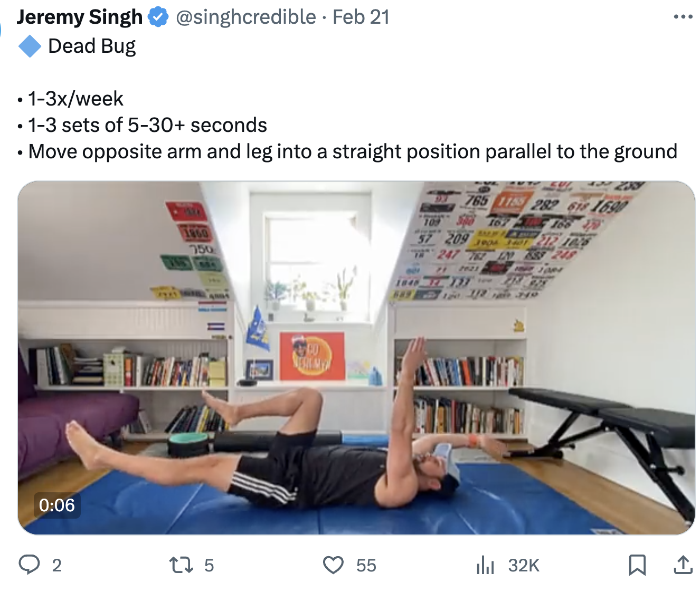Open the view analytics bar chart icon
The height and width of the screenshot is (592, 700).
point(485,565)
